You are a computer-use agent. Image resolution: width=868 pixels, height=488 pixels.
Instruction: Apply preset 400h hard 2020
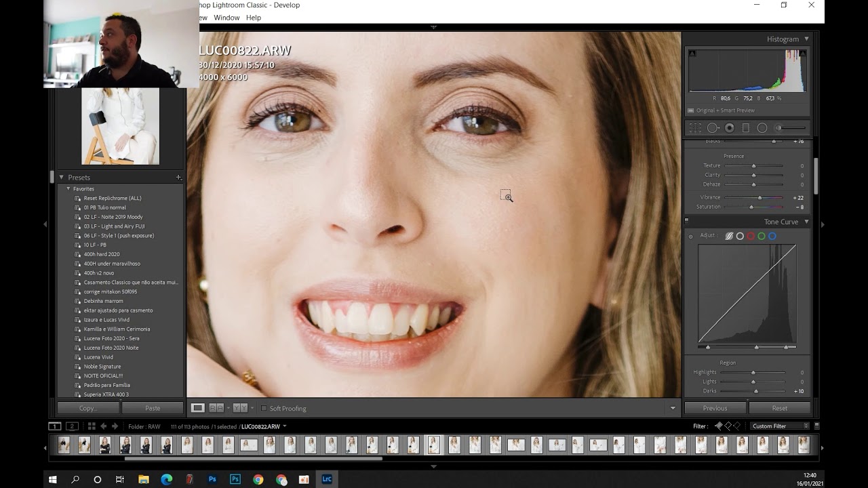[102, 254]
